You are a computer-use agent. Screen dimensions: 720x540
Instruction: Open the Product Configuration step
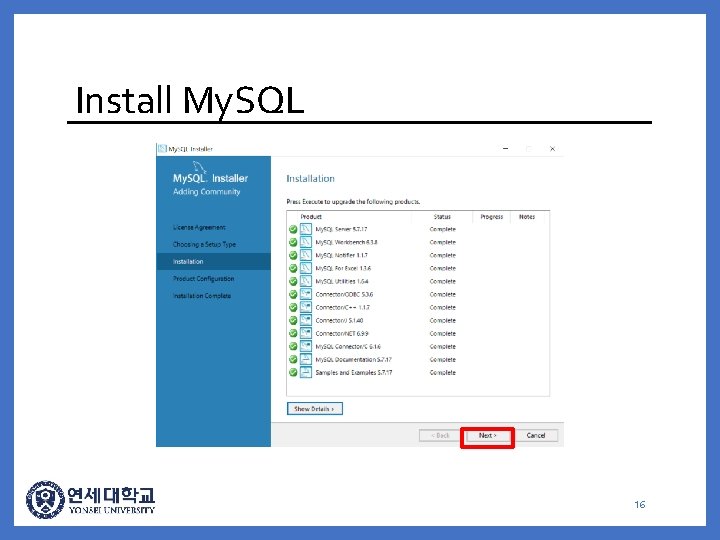pyautogui.click(x=203, y=279)
